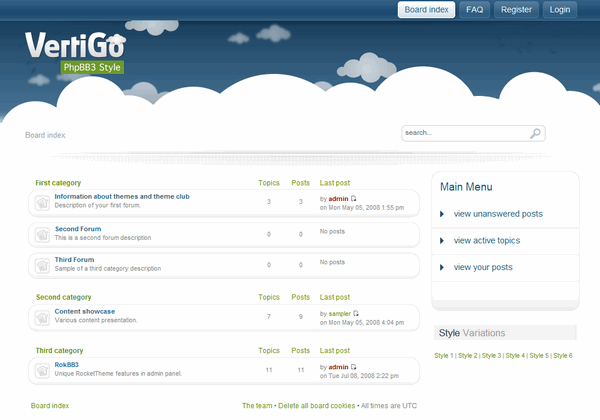The height and width of the screenshot is (420, 600).
Task: View latest post icon in RokBB3 row
Action: (354, 367)
